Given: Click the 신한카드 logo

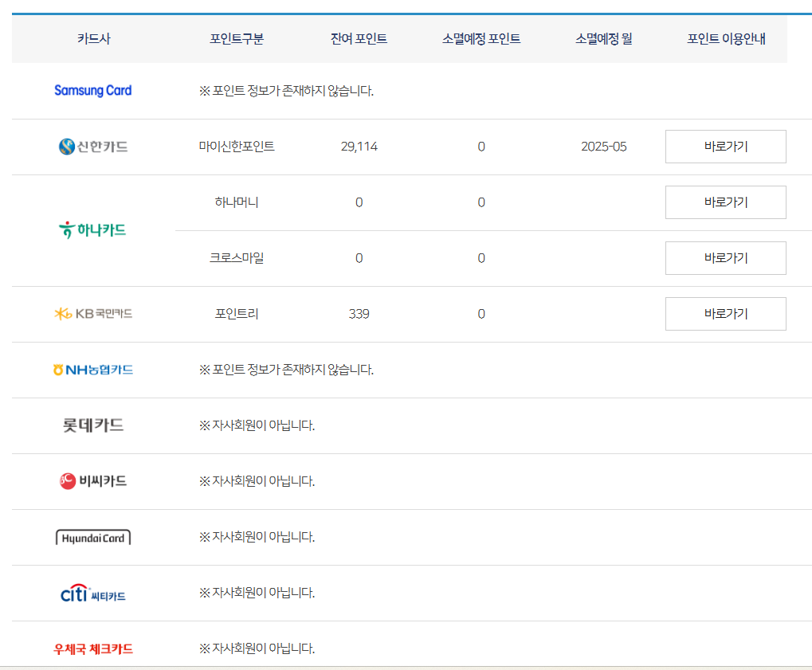Looking at the screenshot, I should [x=93, y=147].
